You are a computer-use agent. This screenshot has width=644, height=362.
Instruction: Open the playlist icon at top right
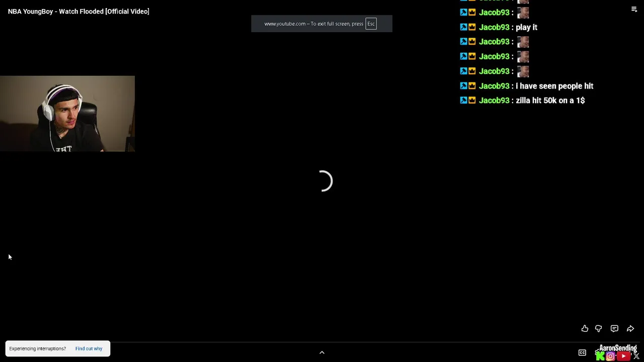click(634, 9)
